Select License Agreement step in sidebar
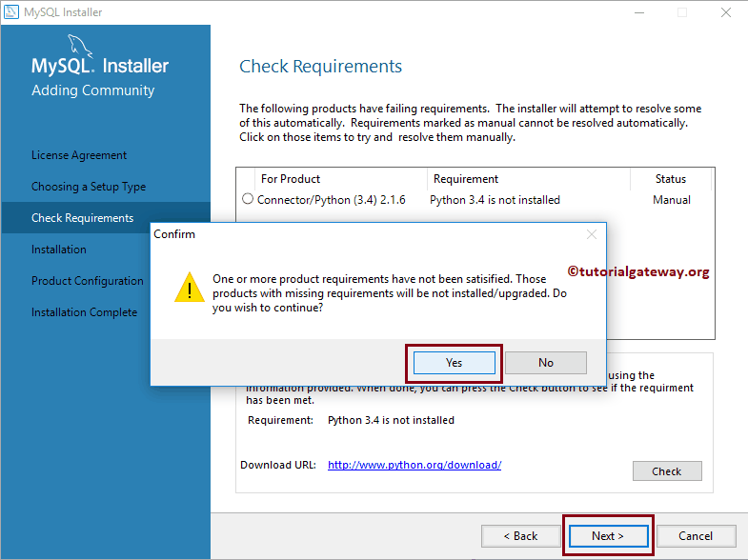Image resolution: width=748 pixels, height=560 pixels. click(79, 155)
